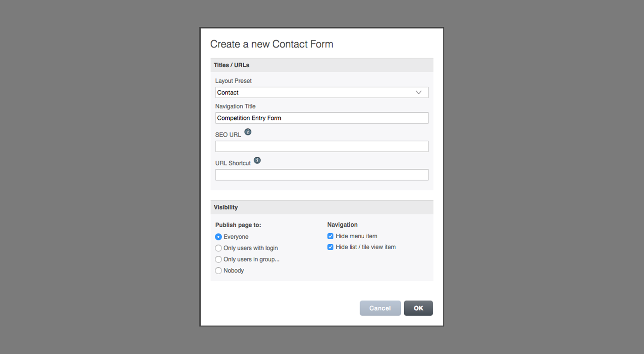The width and height of the screenshot is (644, 354).
Task: Click the SEO URL info icon
Action: point(248,132)
